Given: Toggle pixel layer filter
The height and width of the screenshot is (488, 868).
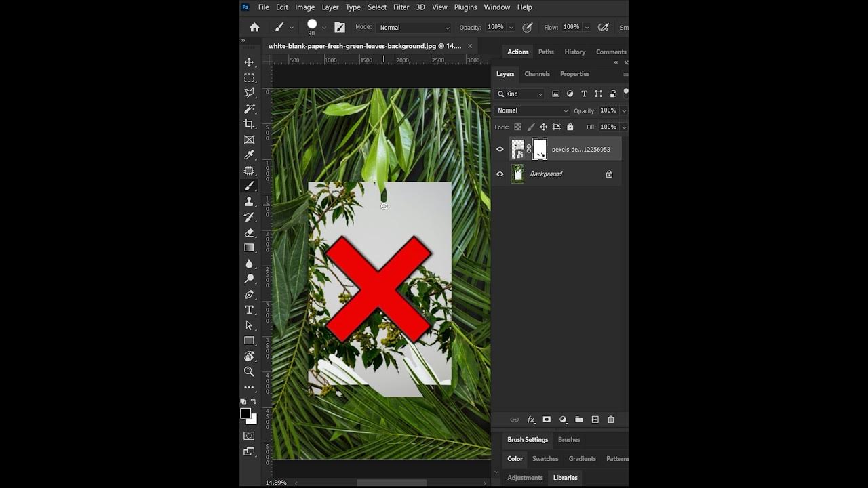Looking at the screenshot, I should 555,94.
